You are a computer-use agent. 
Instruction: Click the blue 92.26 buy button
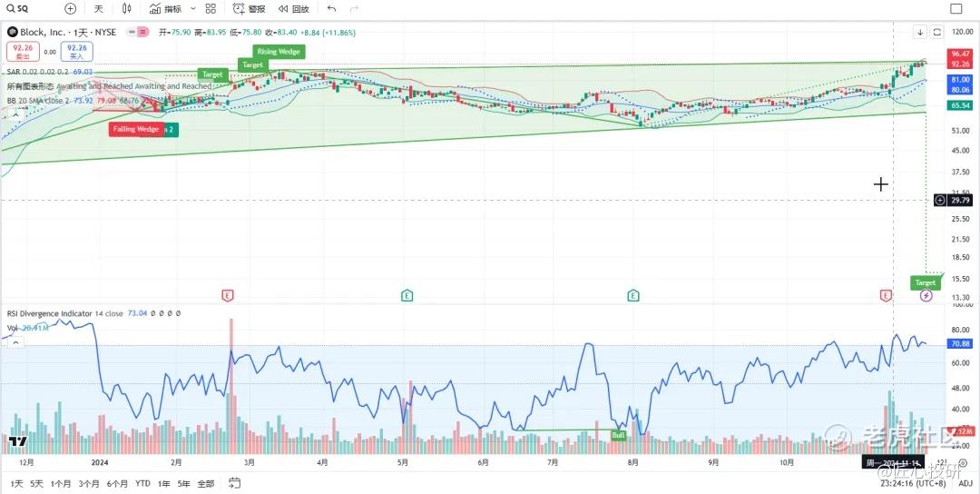76,50
